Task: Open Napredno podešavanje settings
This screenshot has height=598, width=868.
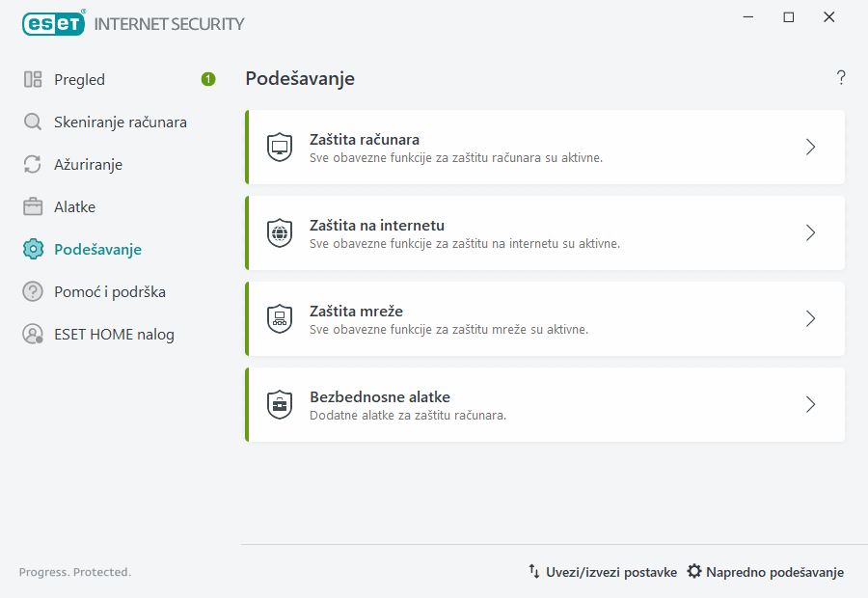Action: pyautogui.click(x=774, y=571)
